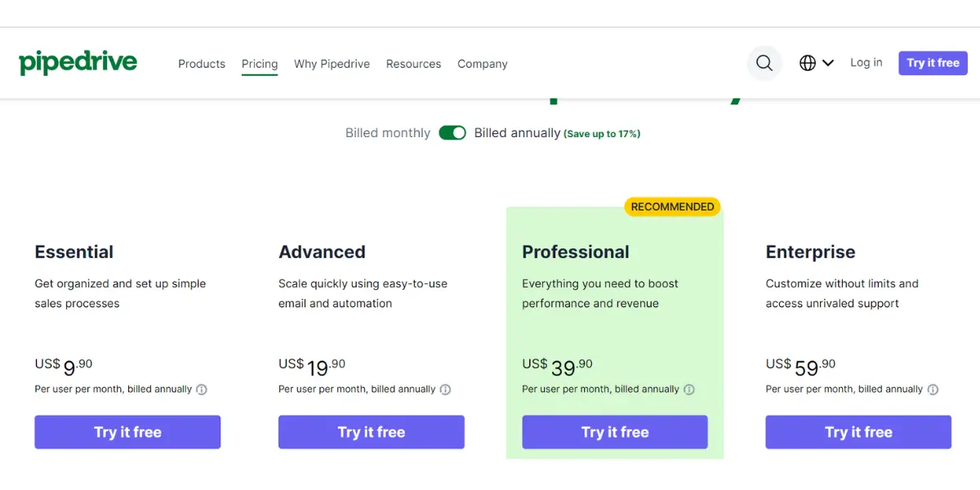Click the Advanced plan heading
Screen dimensions: 980x490
click(322, 252)
